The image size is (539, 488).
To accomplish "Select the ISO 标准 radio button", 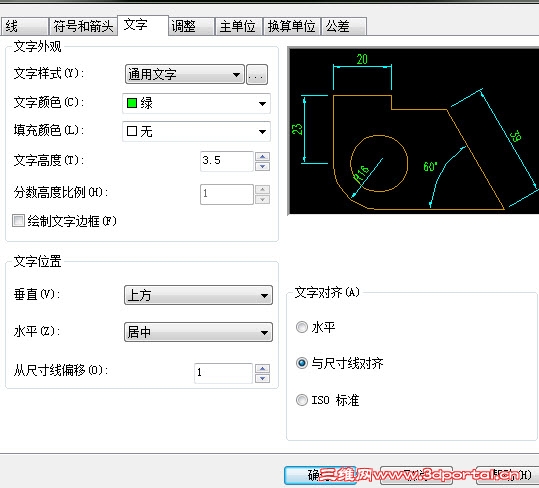I will point(302,400).
